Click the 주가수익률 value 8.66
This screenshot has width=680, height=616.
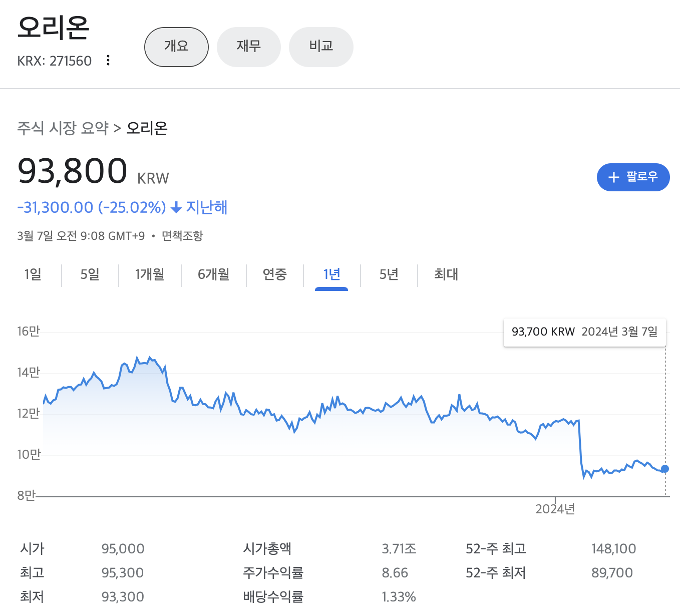tap(395, 573)
